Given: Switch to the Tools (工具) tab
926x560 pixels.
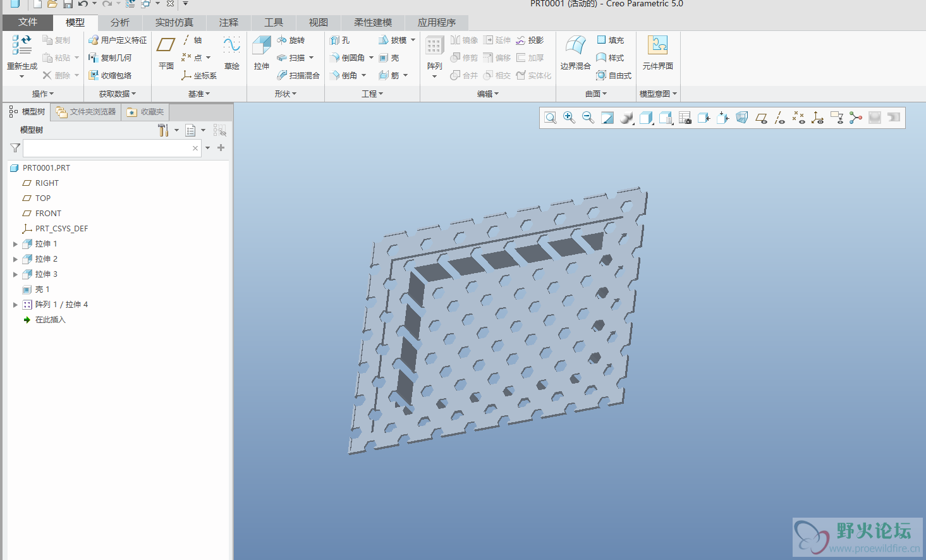Looking at the screenshot, I should pos(274,22).
